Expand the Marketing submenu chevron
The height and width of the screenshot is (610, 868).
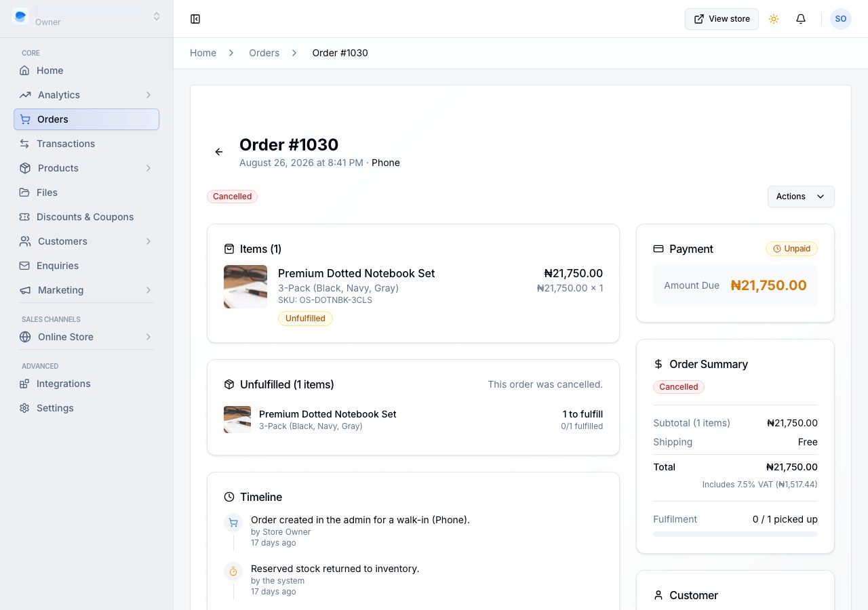pyautogui.click(x=149, y=290)
